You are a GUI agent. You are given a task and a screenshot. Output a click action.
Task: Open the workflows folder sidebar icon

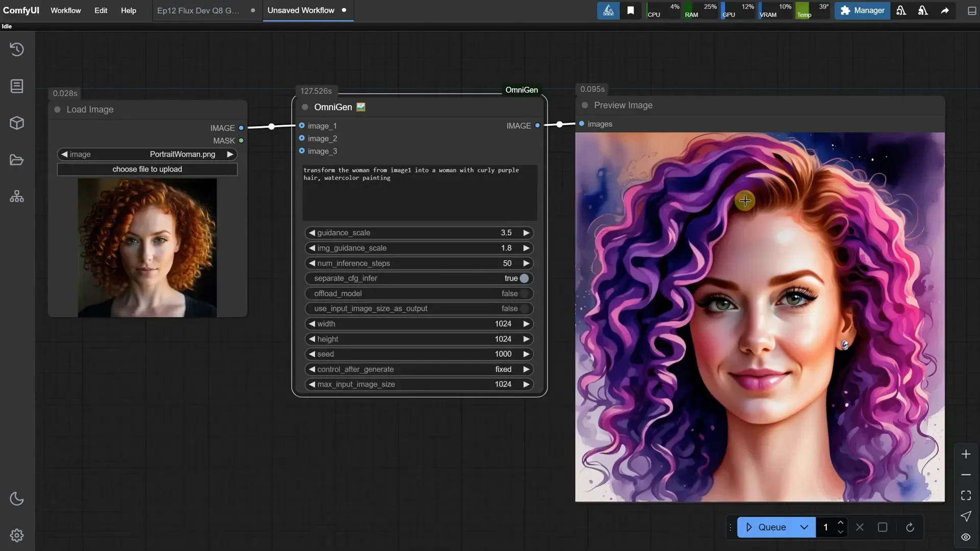tap(17, 160)
